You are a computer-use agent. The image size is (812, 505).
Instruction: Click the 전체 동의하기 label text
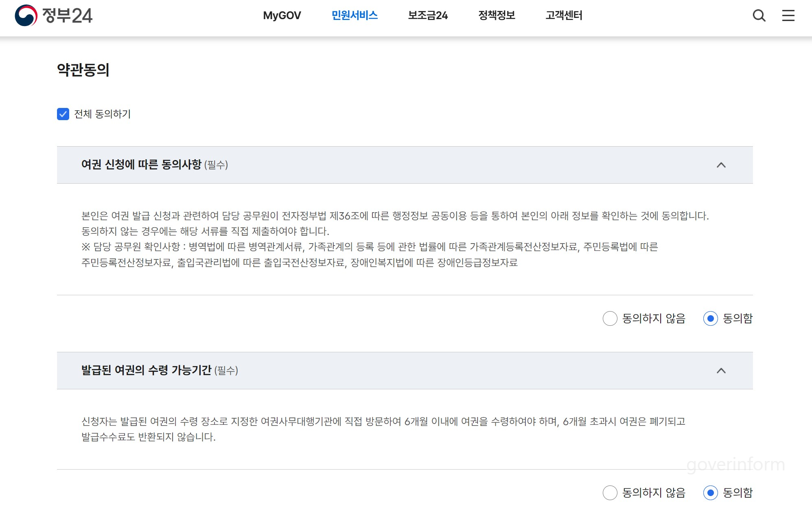coord(102,114)
